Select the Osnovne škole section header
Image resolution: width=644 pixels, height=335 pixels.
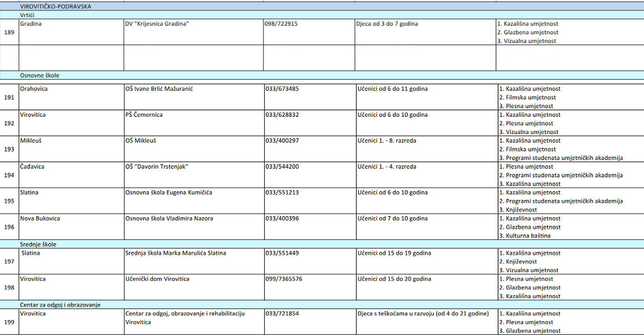tap(322, 75)
